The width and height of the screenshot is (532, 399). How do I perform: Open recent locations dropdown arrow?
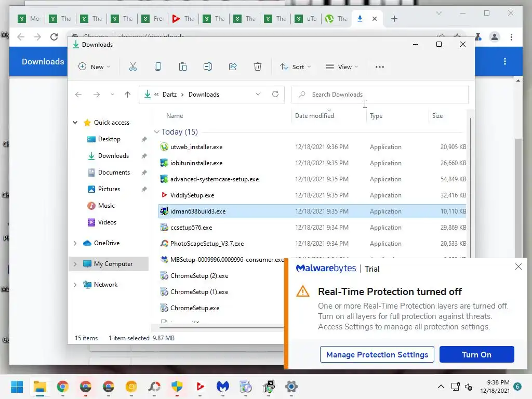[x=112, y=95]
